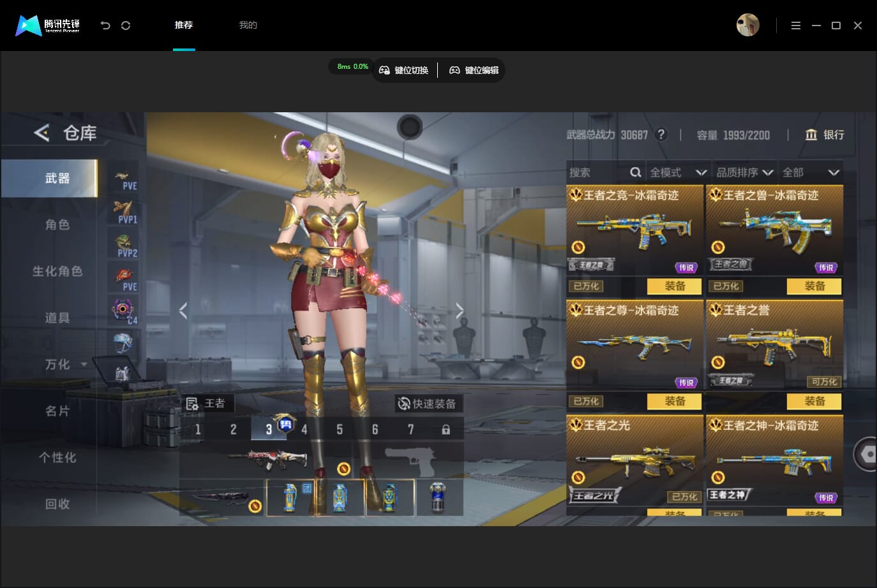Select the PVP2 weapon bag icon

coord(124,246)
